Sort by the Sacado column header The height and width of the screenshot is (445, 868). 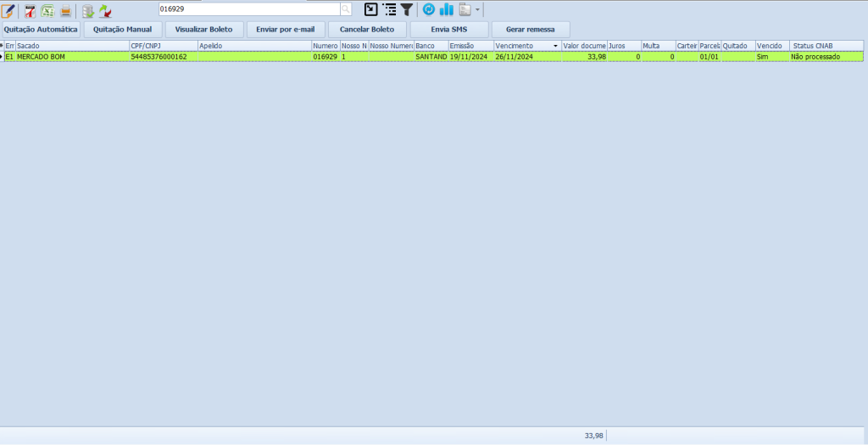coord(71,45)
